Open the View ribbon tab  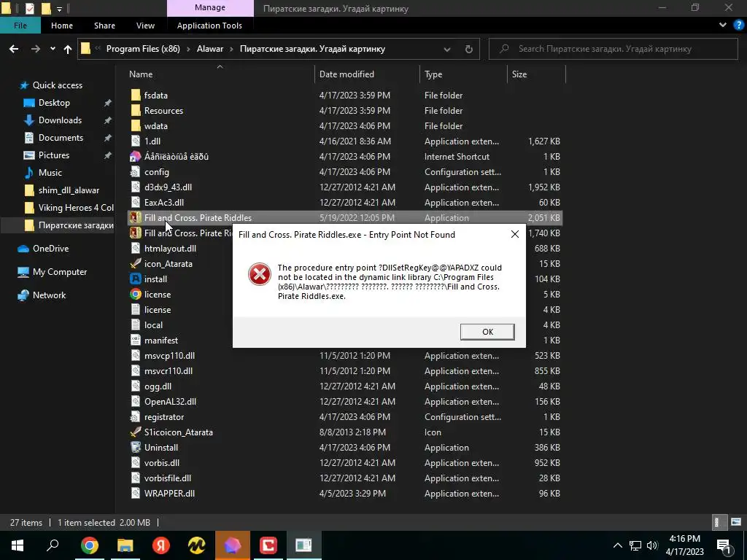pyautogui.click(x=145, y=26)
